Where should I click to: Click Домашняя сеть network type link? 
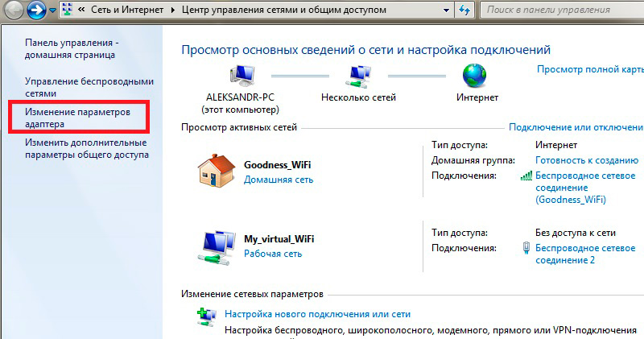click(279, 180)
